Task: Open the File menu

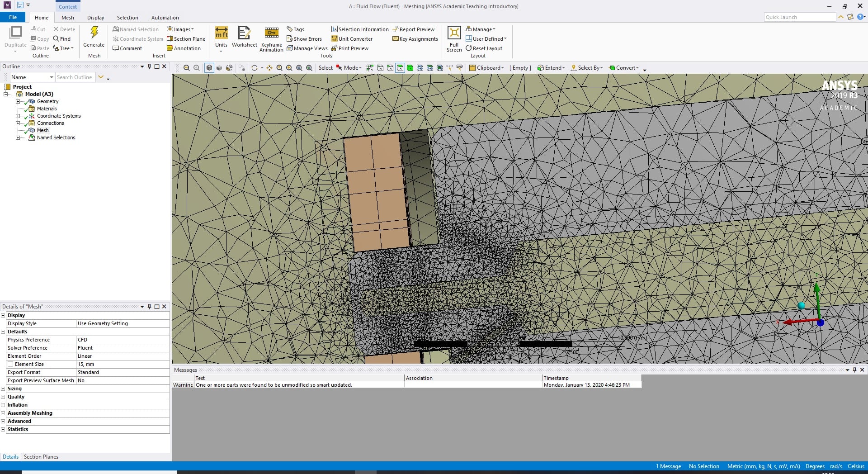Action: (13, 17)
